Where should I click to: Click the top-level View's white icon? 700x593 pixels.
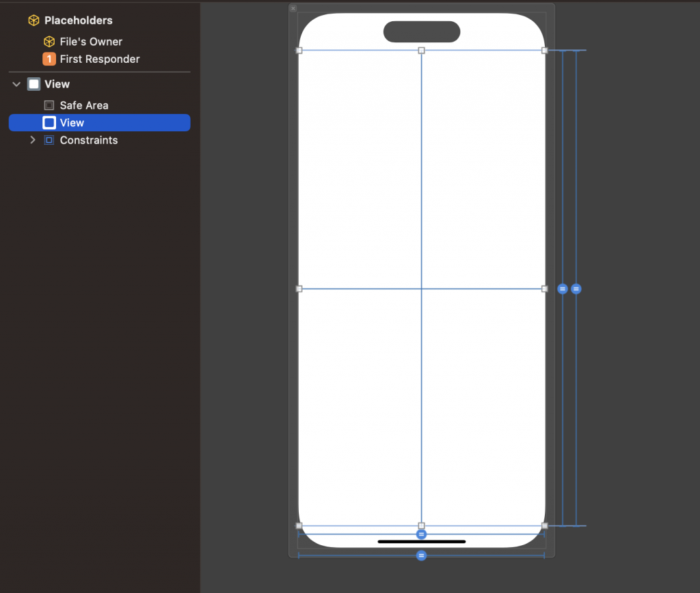[33, 84]
